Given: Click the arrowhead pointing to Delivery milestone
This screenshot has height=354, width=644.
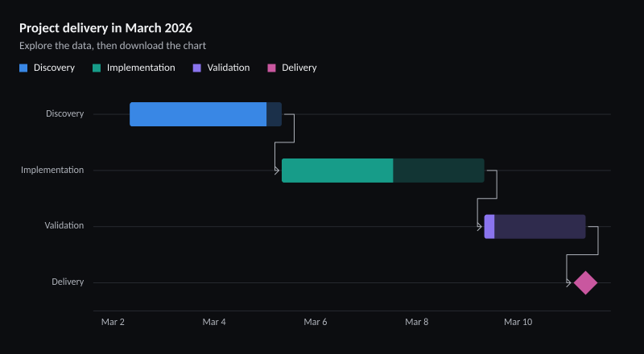Looking at the screenshot, I should (569, 283).
